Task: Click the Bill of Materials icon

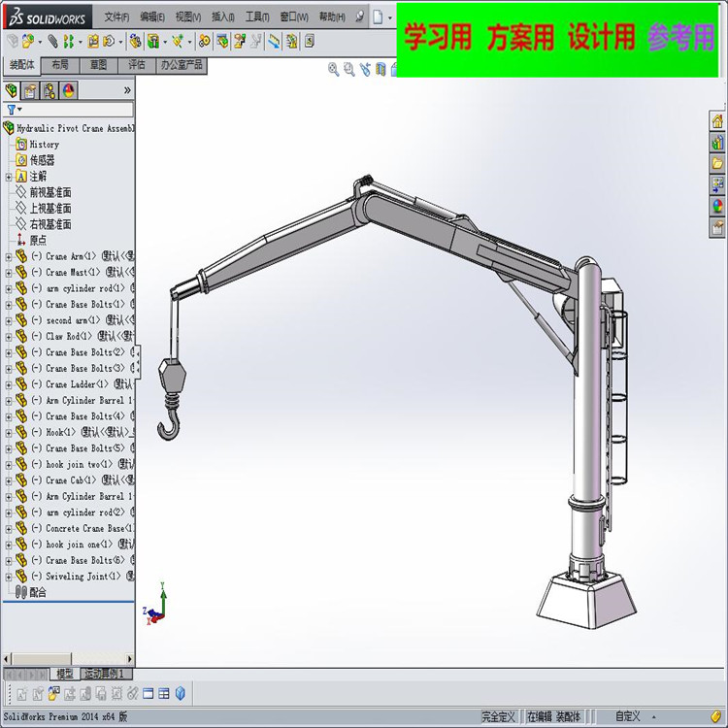Action: (x=222, y=42)
